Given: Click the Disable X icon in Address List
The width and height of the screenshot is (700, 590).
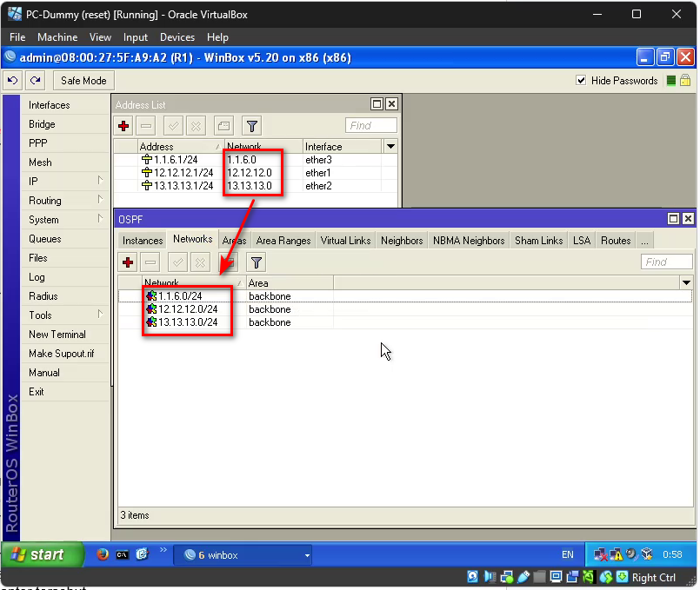Looking at the screenshot, I should tap(196, 126).
